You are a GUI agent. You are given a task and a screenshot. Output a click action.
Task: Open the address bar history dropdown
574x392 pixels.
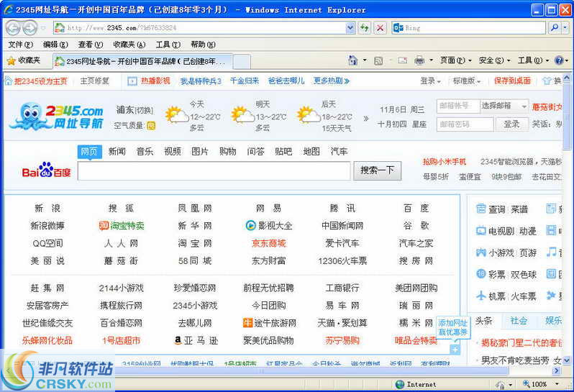coord(350,27)
